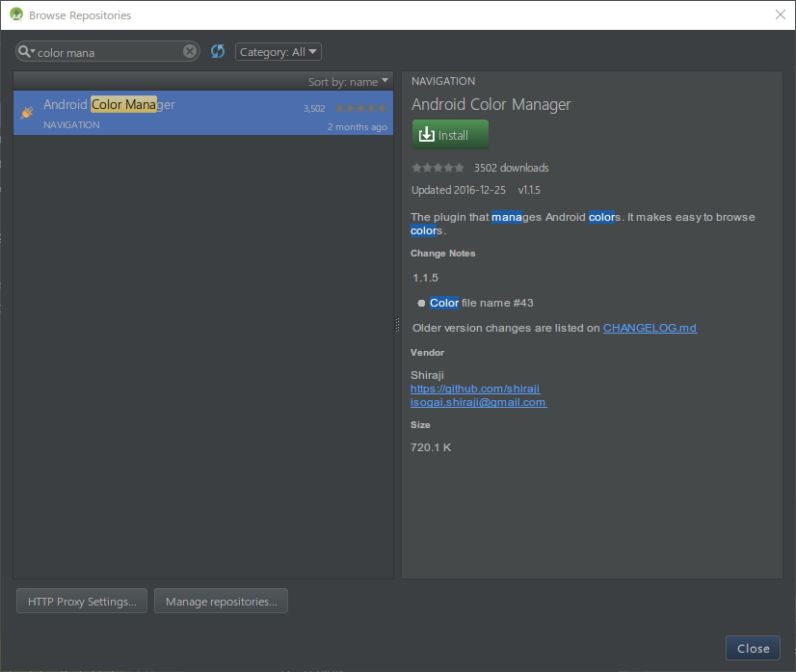Install the Android Color Manager plugin
This screenshot has width=796, height=672.
pos(450,135)
